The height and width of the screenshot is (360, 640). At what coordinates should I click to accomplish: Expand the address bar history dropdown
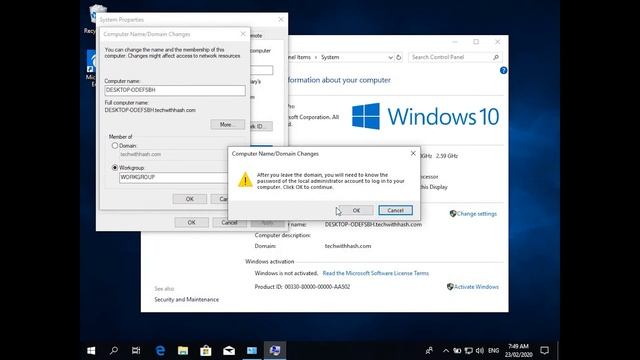pos(390,58)
